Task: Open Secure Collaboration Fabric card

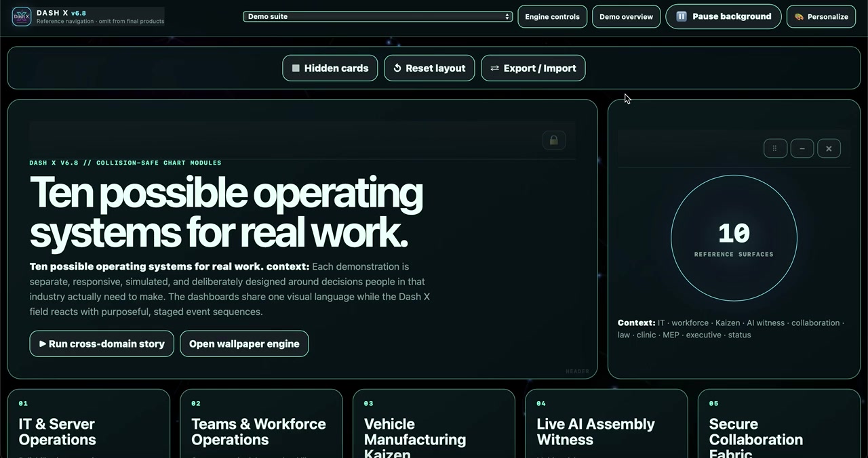Action: [x=778, y=423]
